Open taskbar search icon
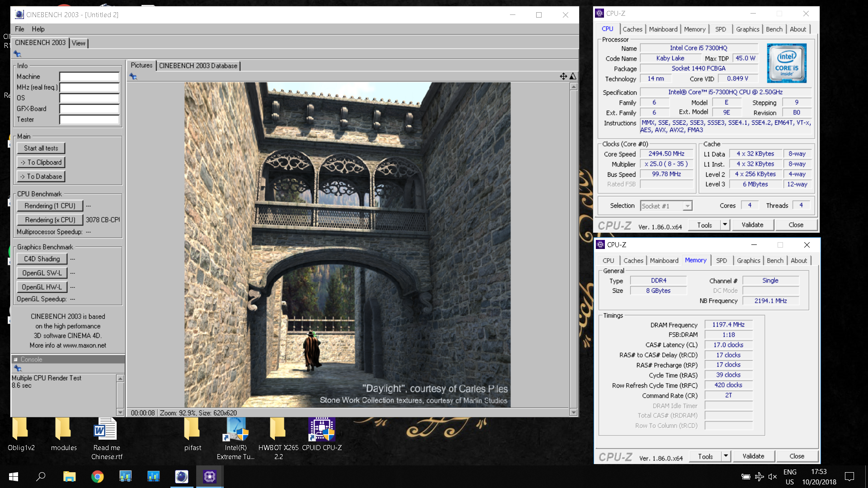868x488 pixels. pos(41,477)
